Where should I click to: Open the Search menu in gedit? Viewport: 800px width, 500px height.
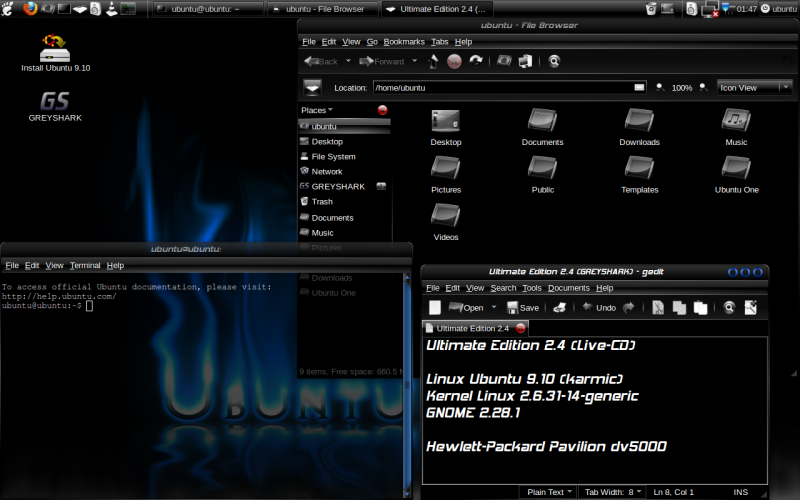503,288
